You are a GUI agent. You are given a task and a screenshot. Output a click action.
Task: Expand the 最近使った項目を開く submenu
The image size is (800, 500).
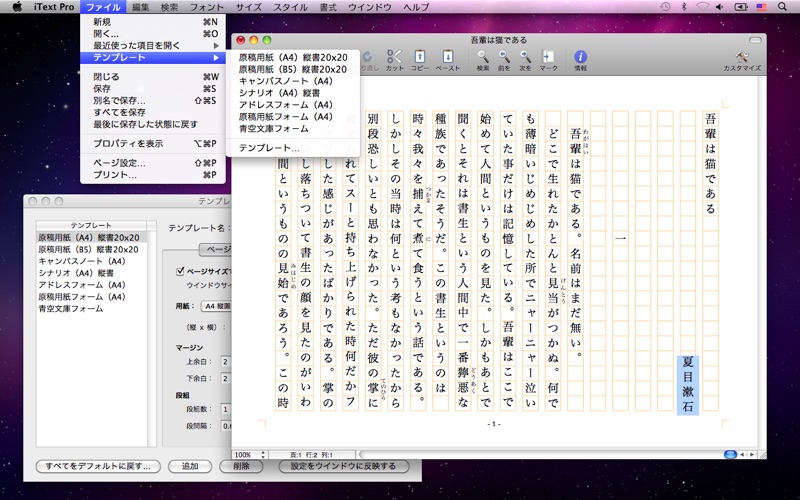click(x=153, y=45)
